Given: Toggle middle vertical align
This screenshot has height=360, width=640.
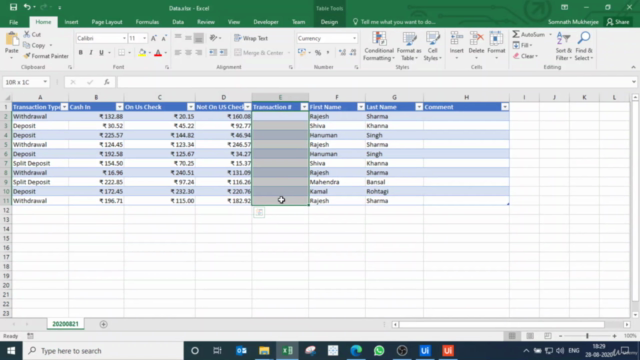Looking at the screenshot, I should (x=188, y=38).
